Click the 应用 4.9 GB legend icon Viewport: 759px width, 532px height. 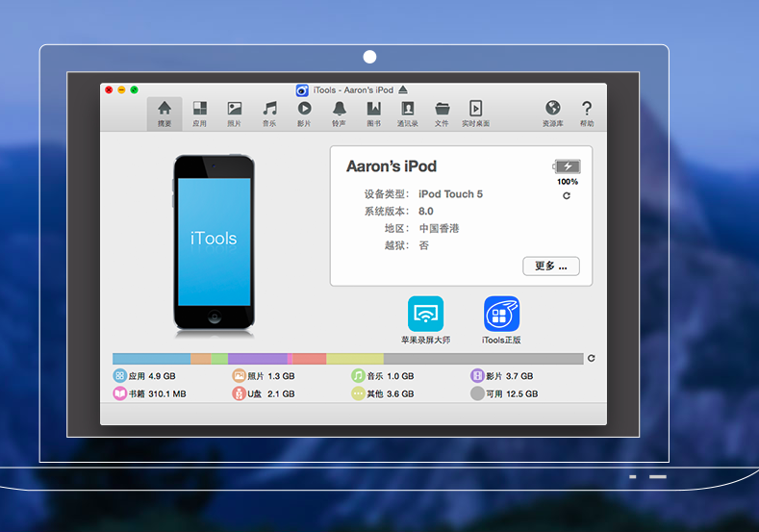[x=119, y=375]
